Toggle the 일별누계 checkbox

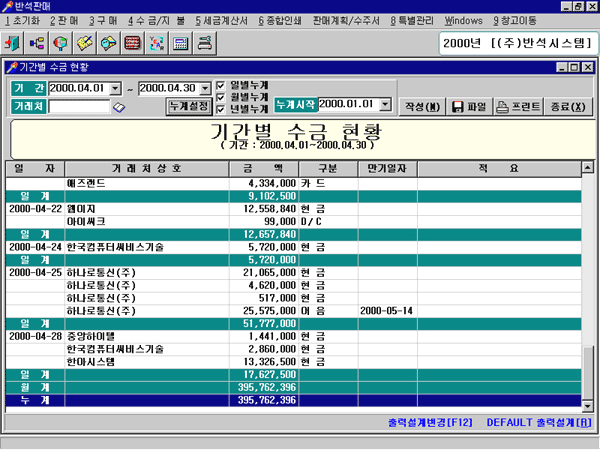[x=220, y=85]
